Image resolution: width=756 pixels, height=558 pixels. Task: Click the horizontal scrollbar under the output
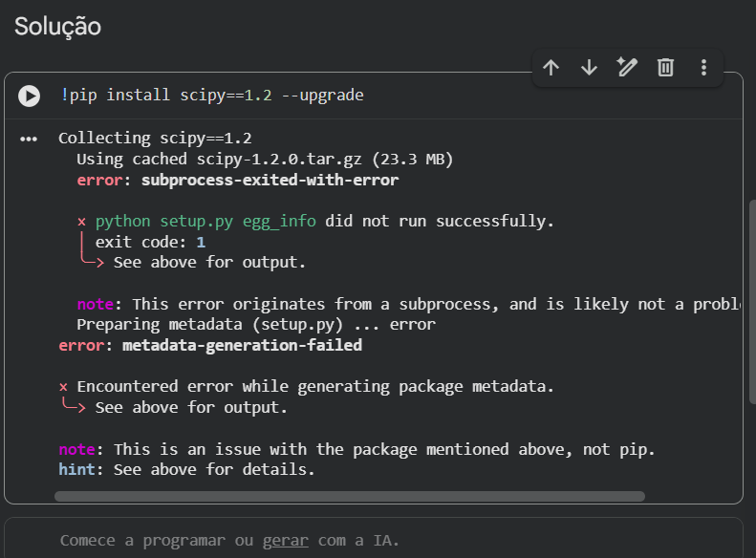click(x=349, y=497)
